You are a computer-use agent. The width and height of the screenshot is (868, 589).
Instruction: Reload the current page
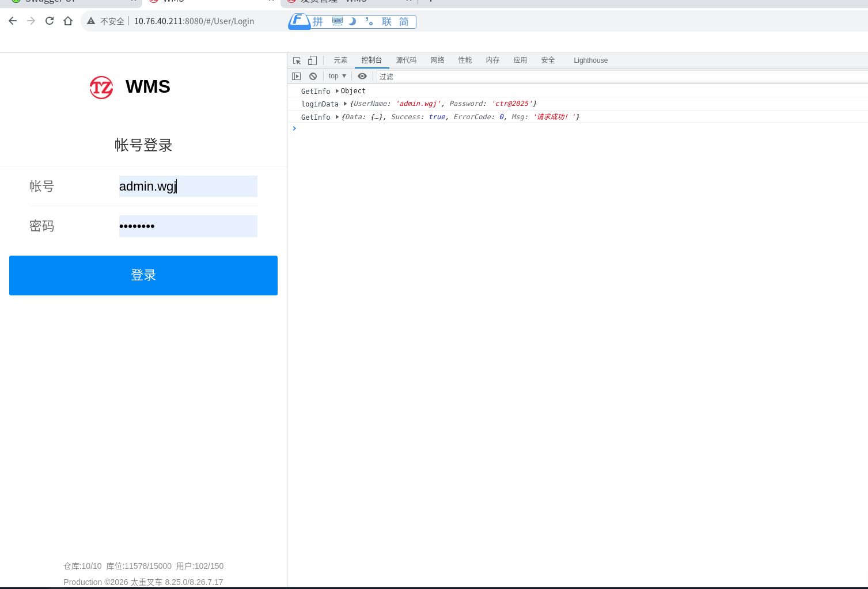[50, 21]
